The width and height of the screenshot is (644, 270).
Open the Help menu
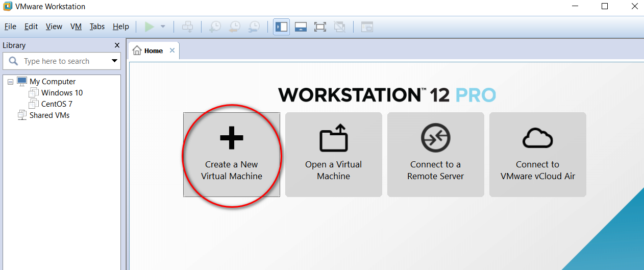[x=121, y=27]
